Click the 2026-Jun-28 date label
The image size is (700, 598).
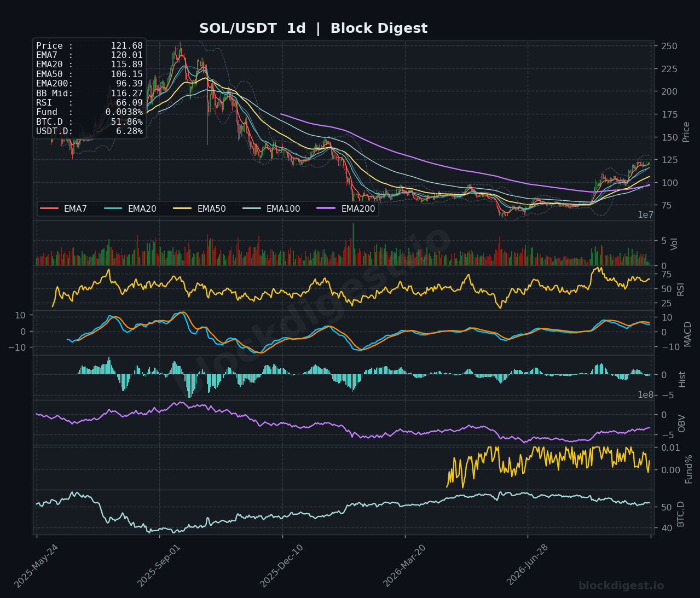[x=527, y=566]
